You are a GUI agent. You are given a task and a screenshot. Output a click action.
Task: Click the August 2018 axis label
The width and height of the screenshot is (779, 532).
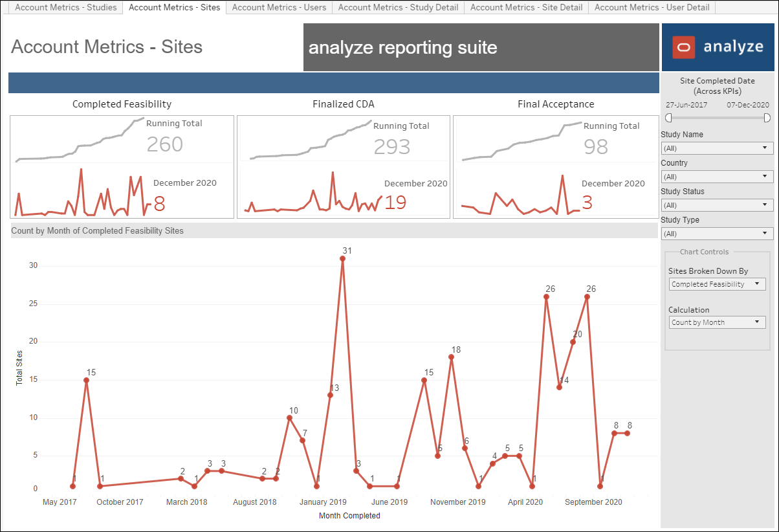(255, 502)
